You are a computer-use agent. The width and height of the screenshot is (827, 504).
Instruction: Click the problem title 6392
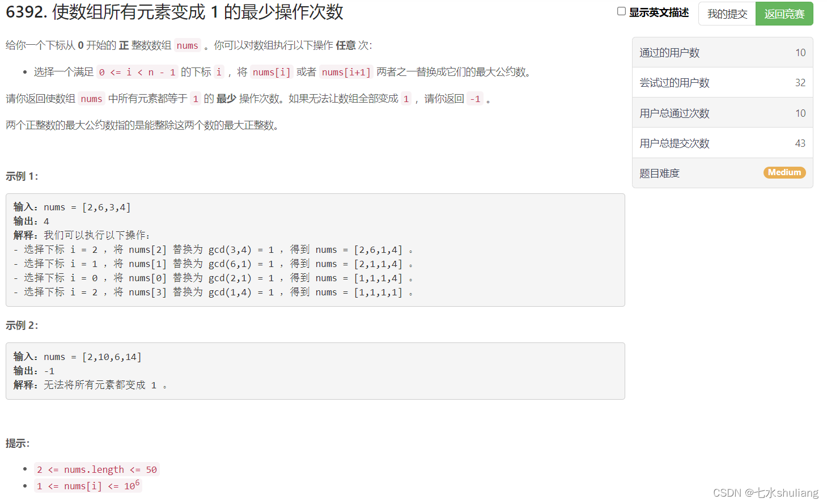(x=175, y=12)
